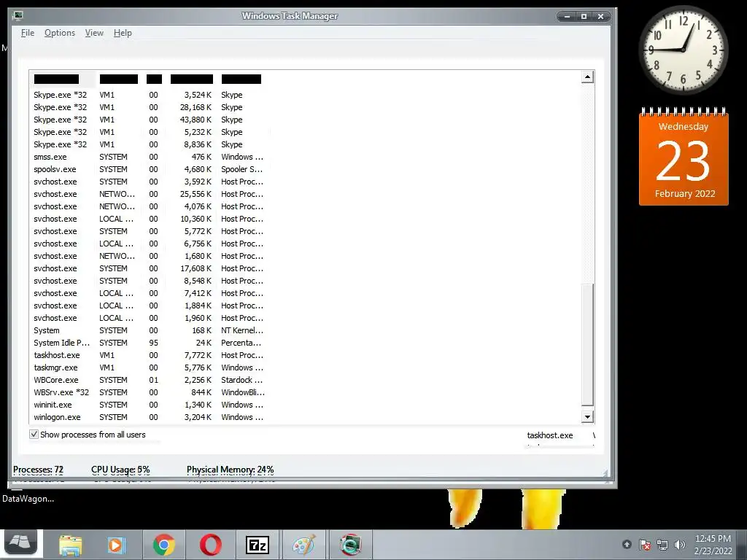Viewport: 747px width, 560px height.
Task: Open Paint from the taskbar
Action: pos(303,545)
